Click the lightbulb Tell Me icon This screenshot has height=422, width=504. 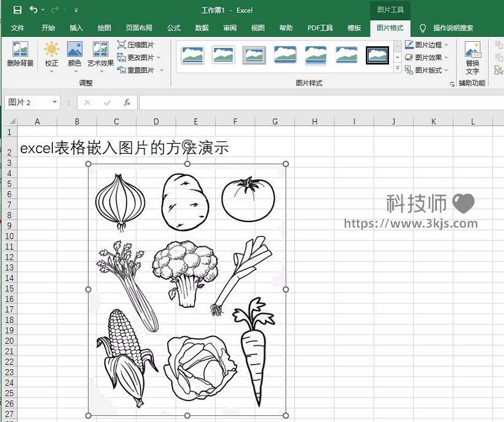point(423,28)
